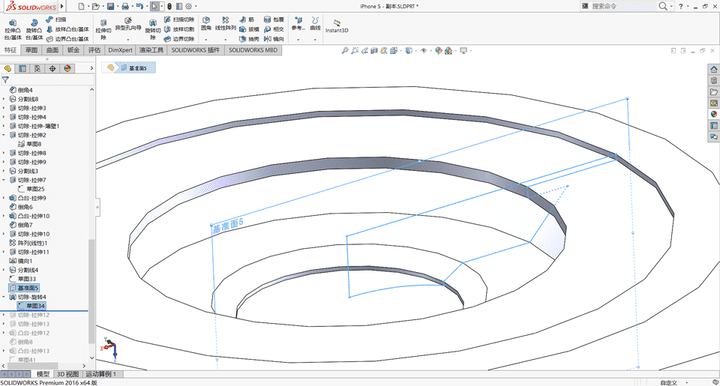
Task: Switch to the 钣金 sheet metal tab
Action: [x=73, y=50]
